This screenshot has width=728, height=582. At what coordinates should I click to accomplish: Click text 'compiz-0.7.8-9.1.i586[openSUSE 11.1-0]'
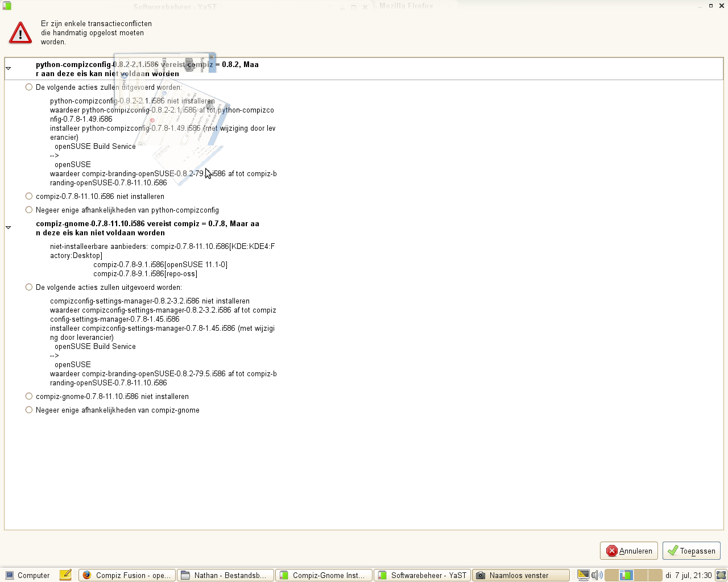click(160, 264)
